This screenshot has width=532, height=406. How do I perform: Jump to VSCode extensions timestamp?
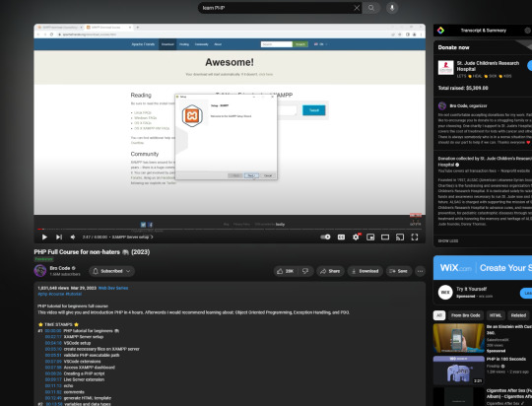(53, 362)
